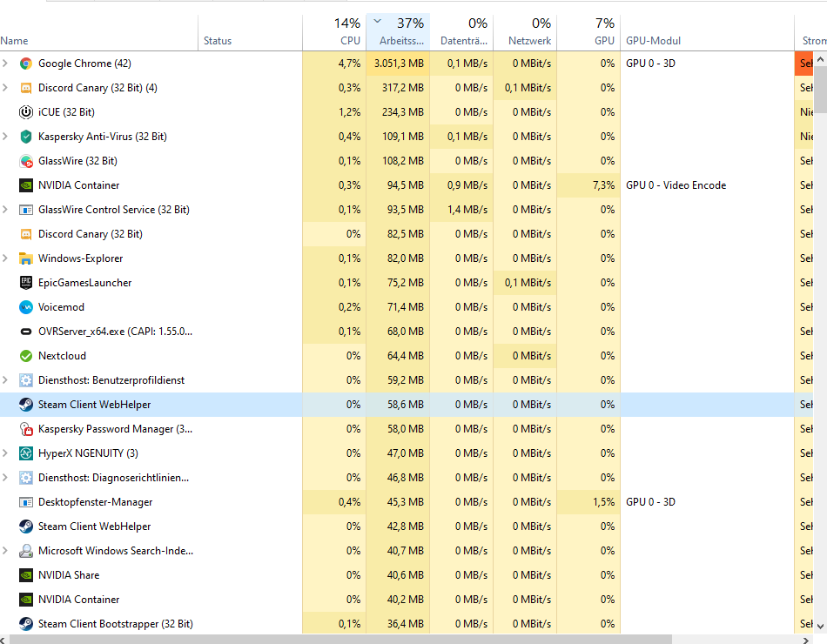Sort by the GPU percentage column header
The image size is (827, 644).
(x=588, y=33)
